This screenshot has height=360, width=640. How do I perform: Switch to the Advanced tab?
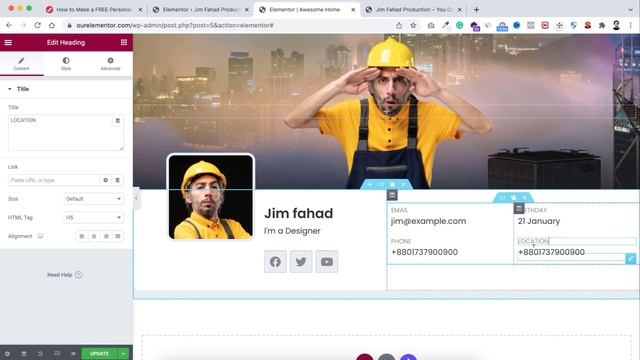coord(110,64)
